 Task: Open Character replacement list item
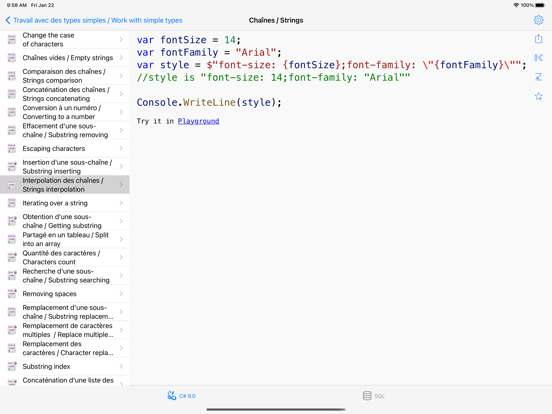tap(65, 348)
